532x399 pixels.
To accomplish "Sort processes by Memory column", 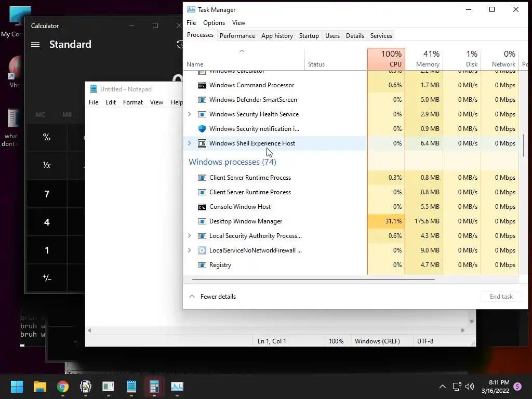I will pos(424,59).
